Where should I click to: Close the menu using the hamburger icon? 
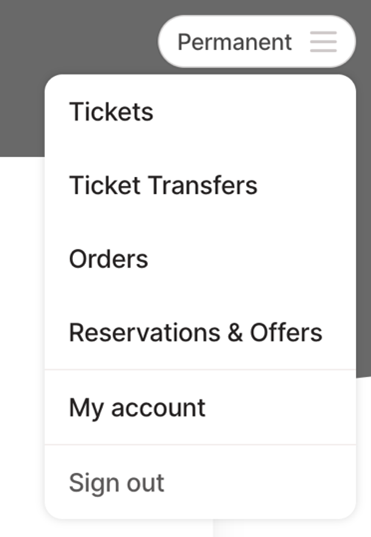click(323, 41)
